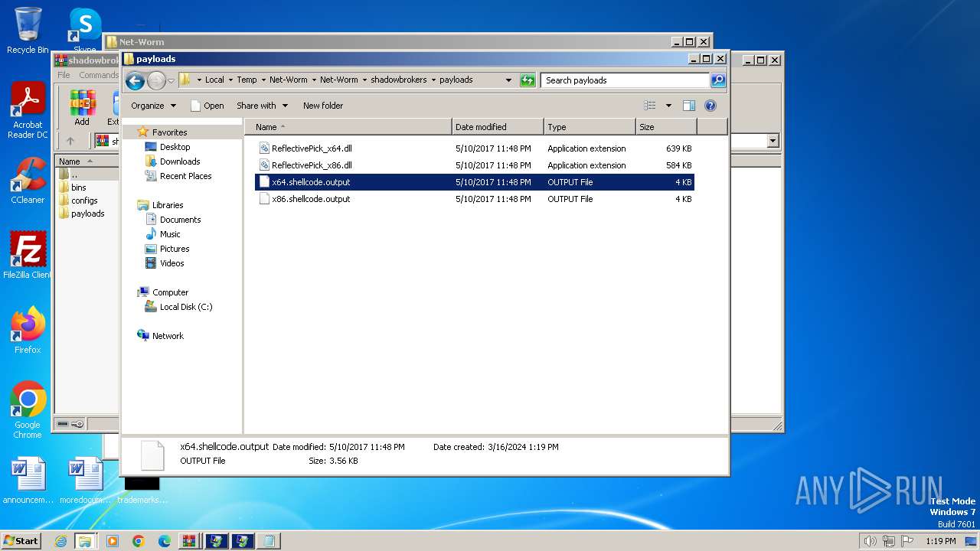Click Local in address breadcrumb
Viewport: 980px width, 551px height.
(214, 80)
